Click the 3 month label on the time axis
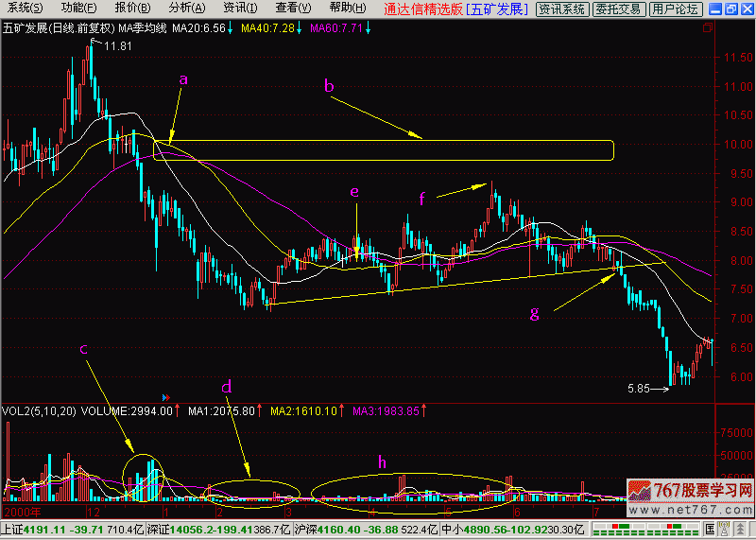 point(288,511)
